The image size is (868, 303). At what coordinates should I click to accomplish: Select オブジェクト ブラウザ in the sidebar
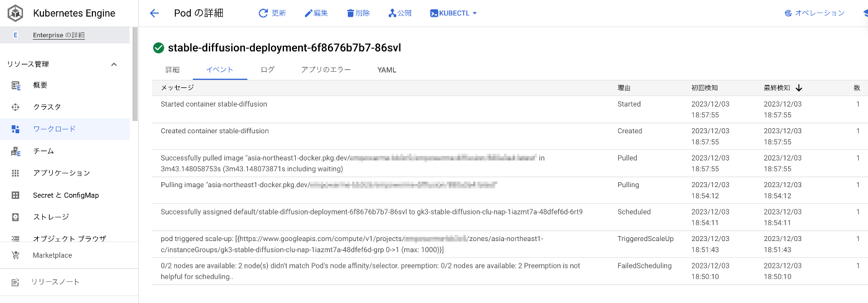[x=69, y=239]
